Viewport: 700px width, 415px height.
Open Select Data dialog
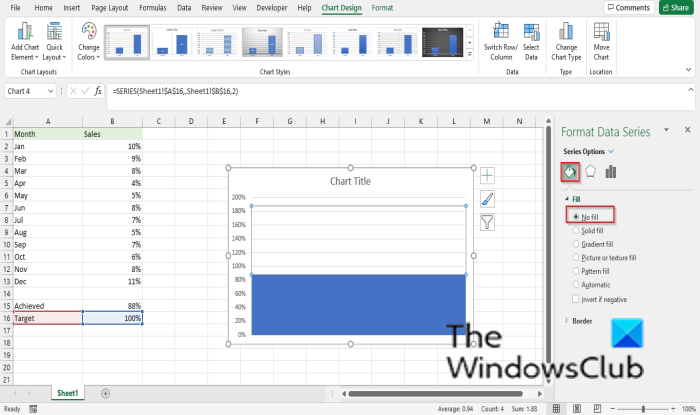(x=531, y=42)
